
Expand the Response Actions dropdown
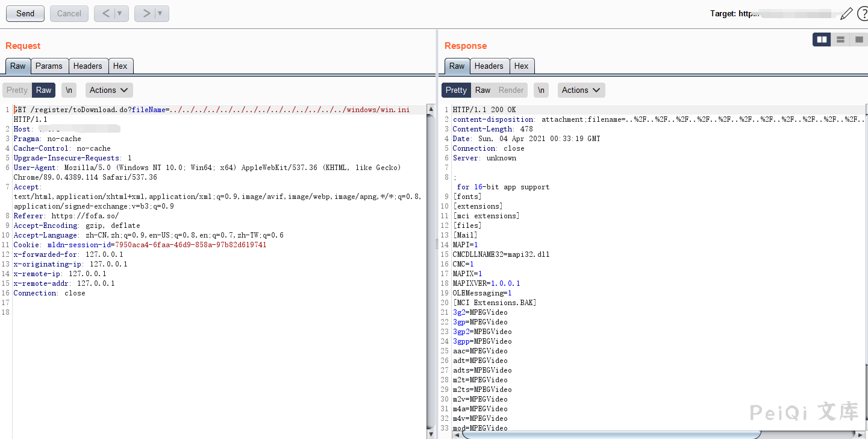pos(581,90)
